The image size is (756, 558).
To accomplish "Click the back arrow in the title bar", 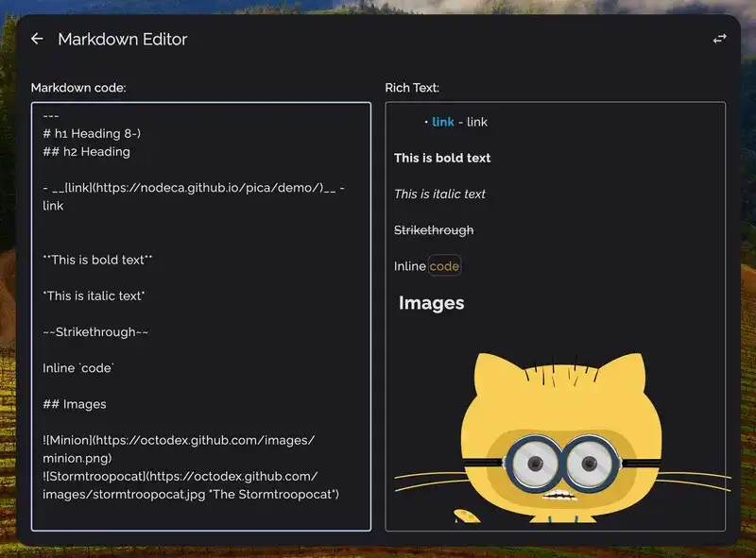I will click(38, 39).
